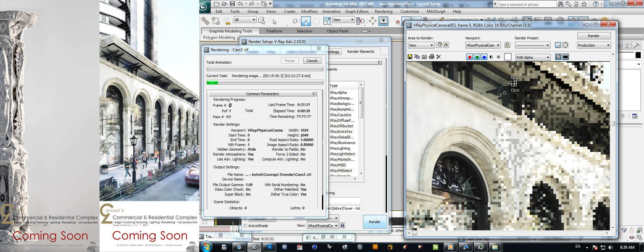
Task: Toggle the Green channel in frame buffer
Action: 477,57
